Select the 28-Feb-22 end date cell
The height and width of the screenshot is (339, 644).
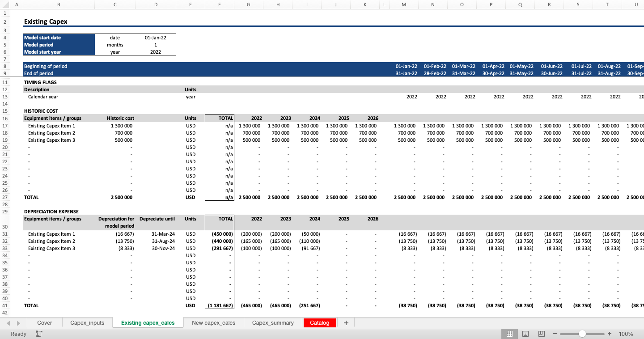[433, 73]
